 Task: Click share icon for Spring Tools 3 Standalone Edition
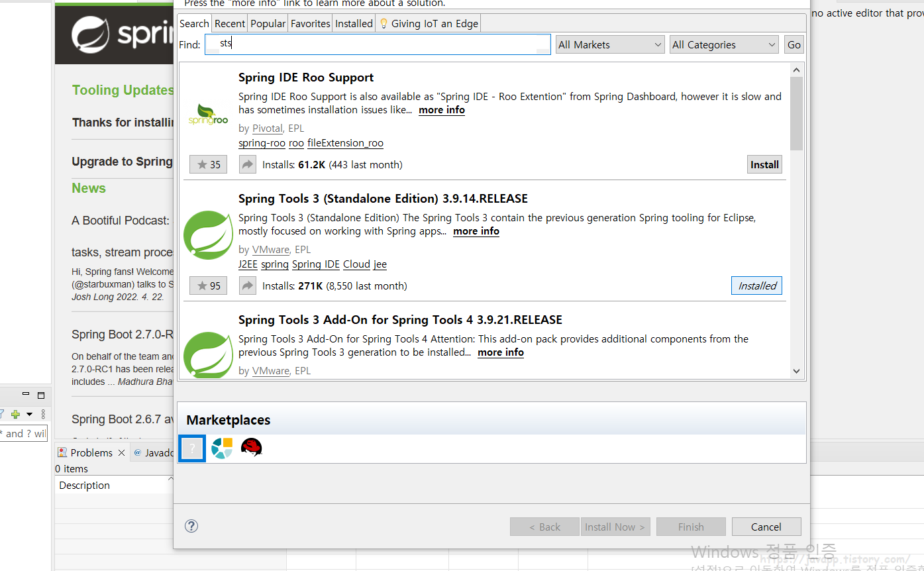point(247,285)
